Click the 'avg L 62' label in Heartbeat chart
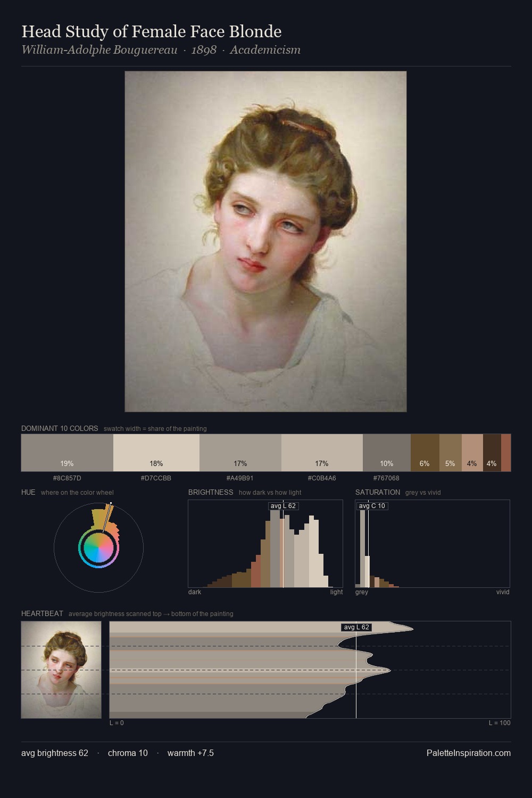 (356, 627)
